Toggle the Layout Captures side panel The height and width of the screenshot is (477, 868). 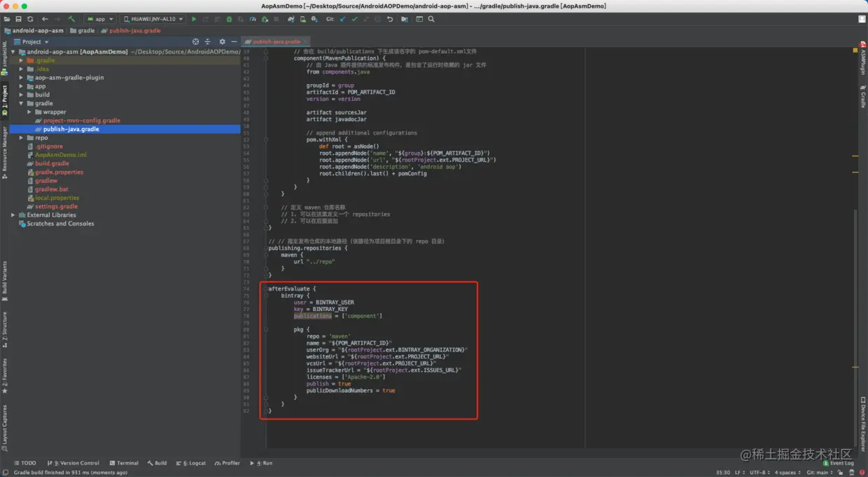coord(4,429)
